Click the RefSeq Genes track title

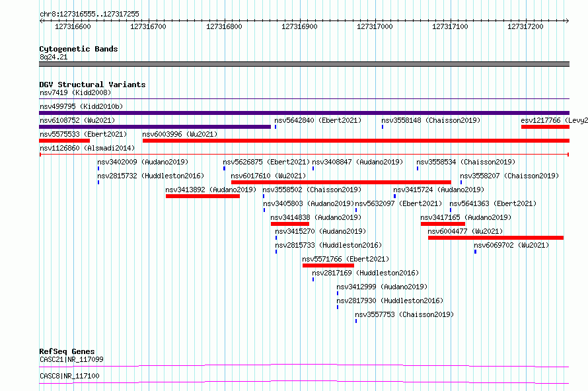click(x=67, y=351)
